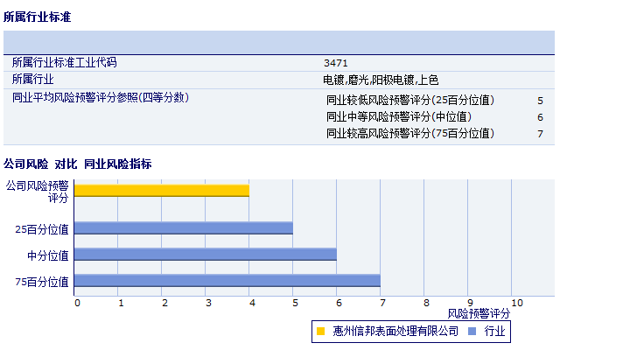This screenshot has width=644, height=350.
Task: Select the blue 25百分位值 bar in chart
Action: pyautogui.click(x=184, y=228)
